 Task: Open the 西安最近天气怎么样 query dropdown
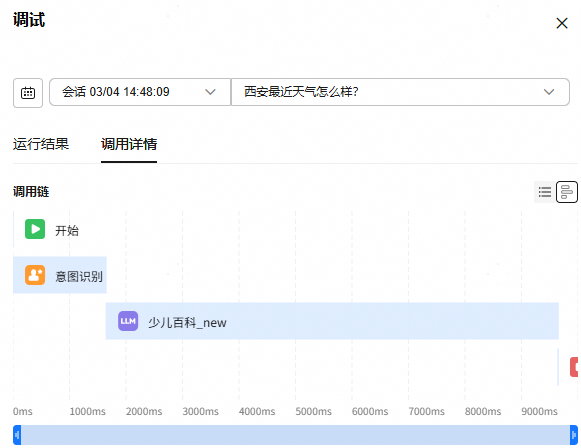400,92
